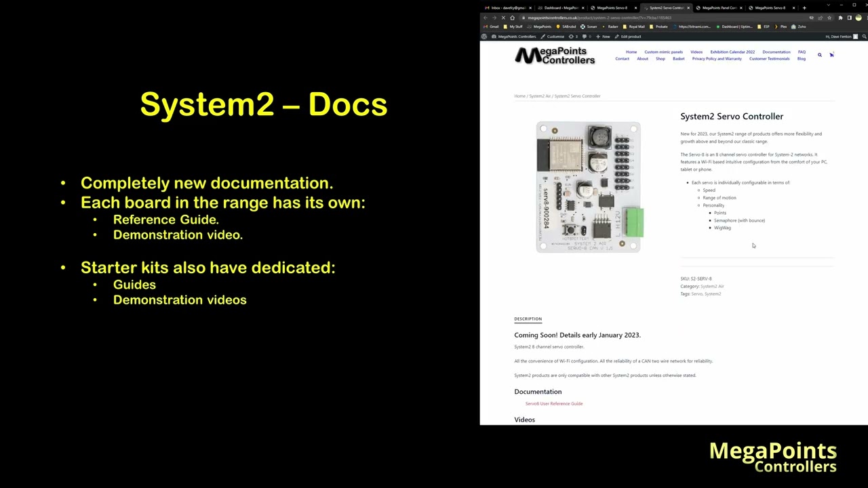Open the My Stuff bookmark folder
Viewport: 868px width, 488px height.
pyautogui.click(x=513, y=26)
